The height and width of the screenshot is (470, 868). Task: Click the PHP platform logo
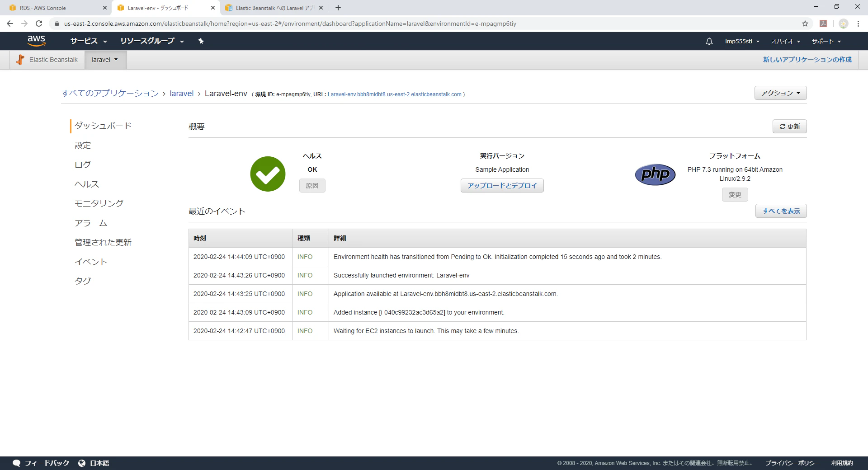655,174
